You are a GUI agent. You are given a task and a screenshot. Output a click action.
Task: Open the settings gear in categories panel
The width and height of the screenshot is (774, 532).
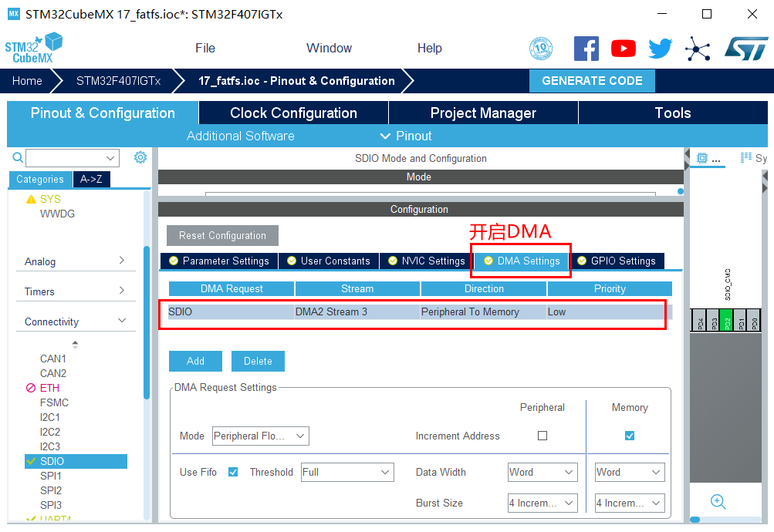click(140, 157)
